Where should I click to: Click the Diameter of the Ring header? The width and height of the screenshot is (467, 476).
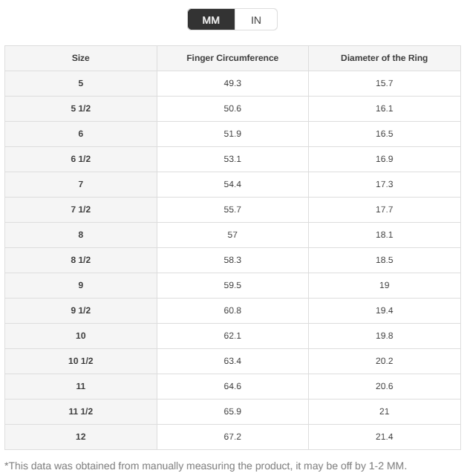pos(384,58)
